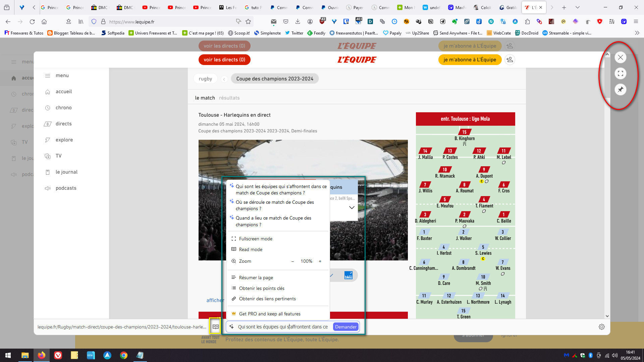Click the user account profile icon

pyautogui.click(x=509, y=60)
